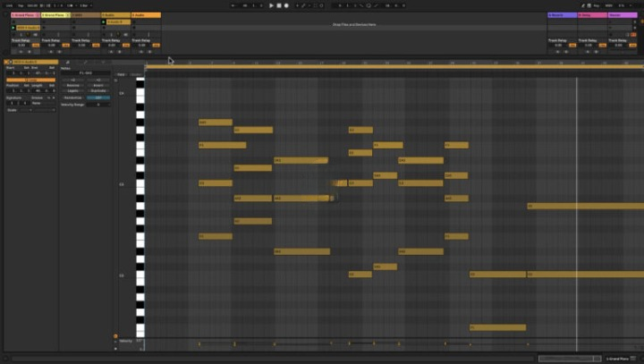Toggle the Scale button above piano roll
This screenshot has width=644, height=364.
(136, 74)
